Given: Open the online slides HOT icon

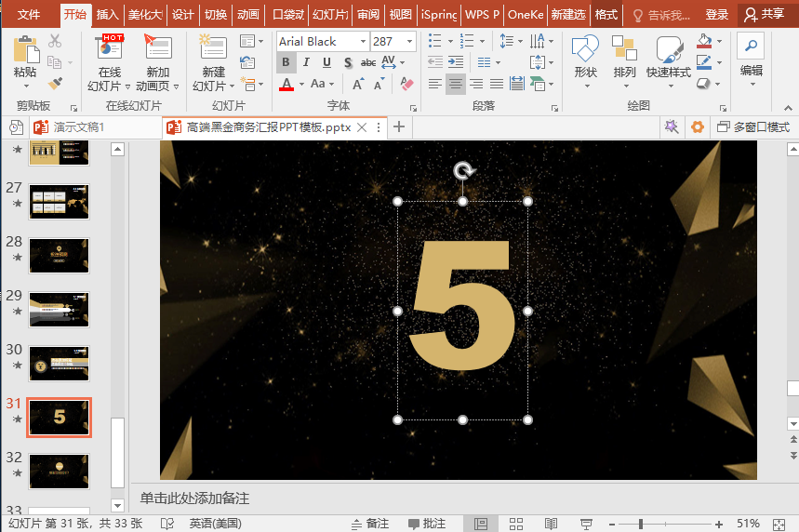Looking at the screenshot, I should 110,47.
